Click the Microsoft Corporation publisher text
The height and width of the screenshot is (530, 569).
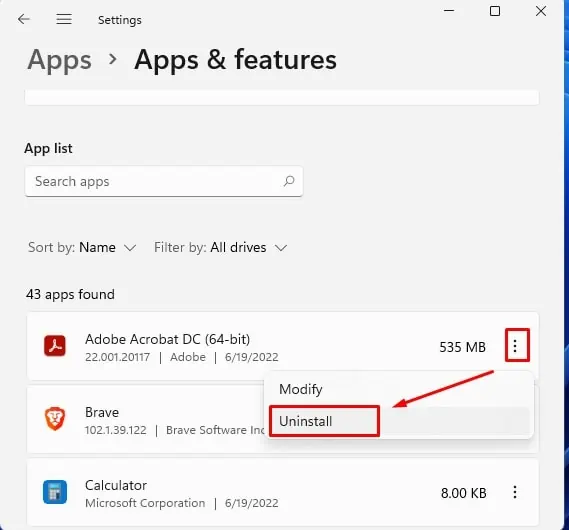pyautogui.click(x=145, y=503)
